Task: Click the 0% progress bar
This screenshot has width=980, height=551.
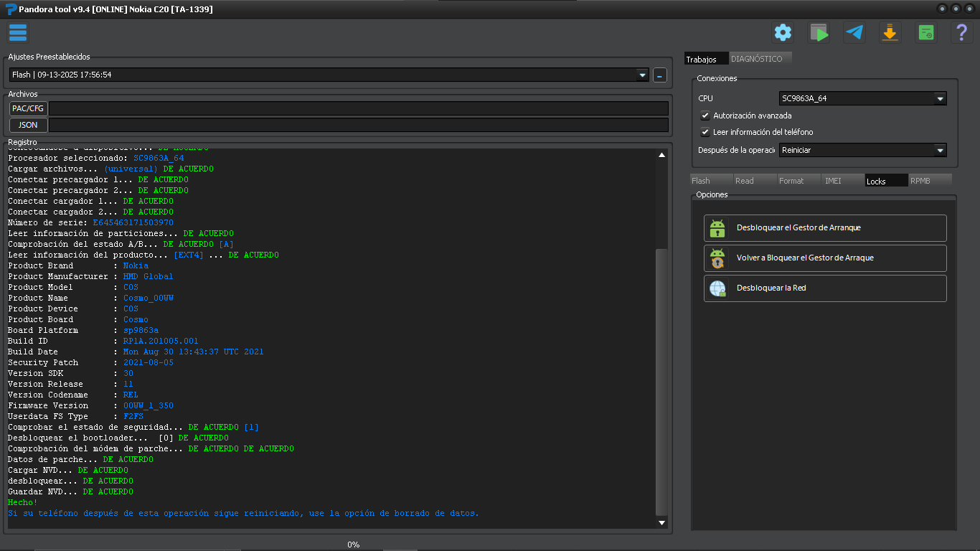Action: 353,545
